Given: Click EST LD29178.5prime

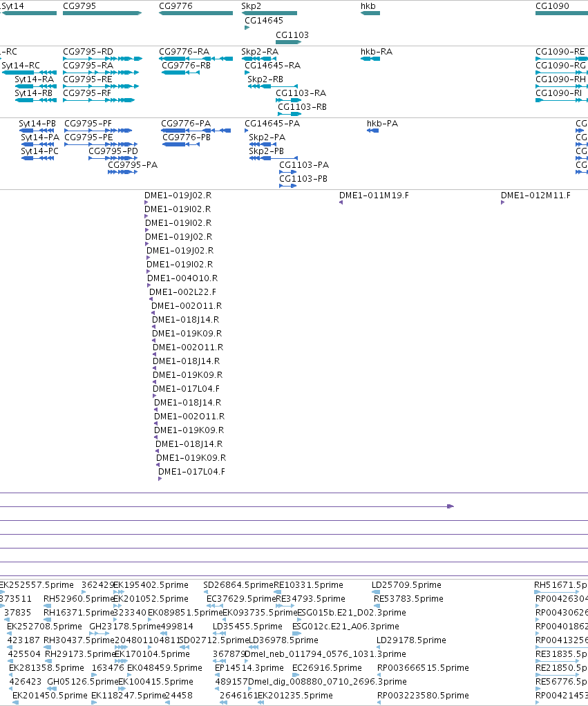Looking at the screenshot, I should [x=412, y=640].
